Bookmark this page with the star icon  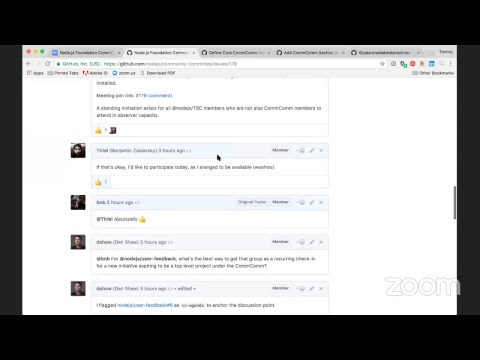pos(382,64)
